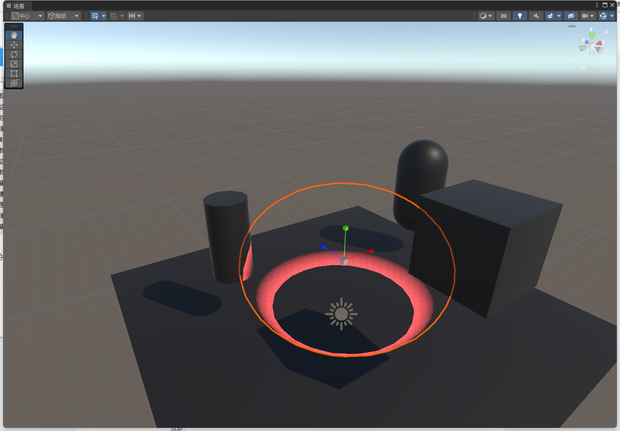
Task: Select the Rotate tool
Action: click(14, 54)
